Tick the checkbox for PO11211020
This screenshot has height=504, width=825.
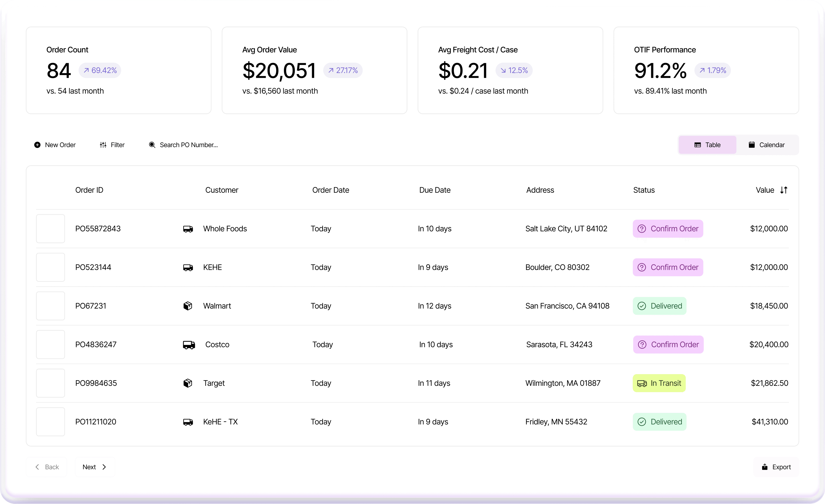(50, 422)
